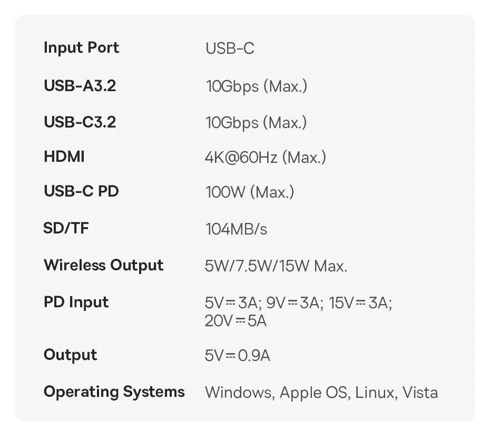Screen dimensions: 490x448
Task: Click the Wireless Output label
Action: coord(104,265)
